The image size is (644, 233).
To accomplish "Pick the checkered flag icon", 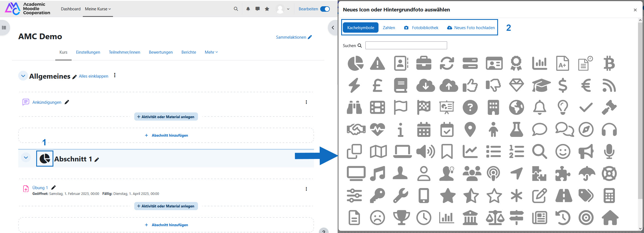I will 424,107.
